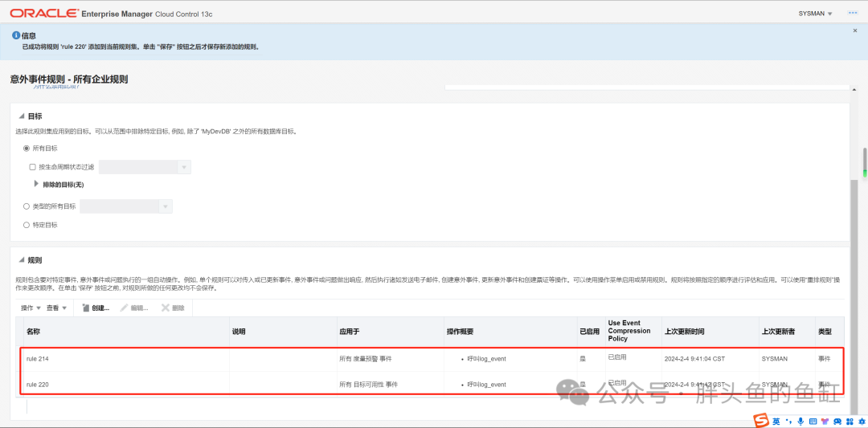868x428 pixels.
Task: Click 呼叫log_event in rule 214 row
Action: (x=486, y=359)
